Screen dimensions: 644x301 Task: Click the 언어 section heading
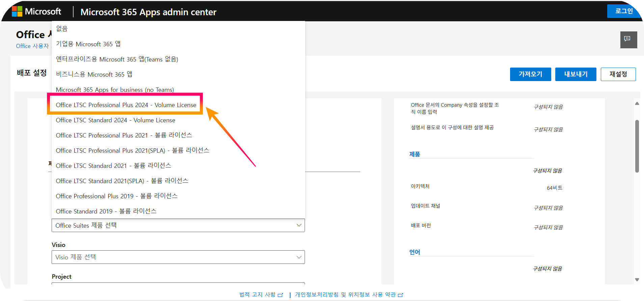point(415,252)
